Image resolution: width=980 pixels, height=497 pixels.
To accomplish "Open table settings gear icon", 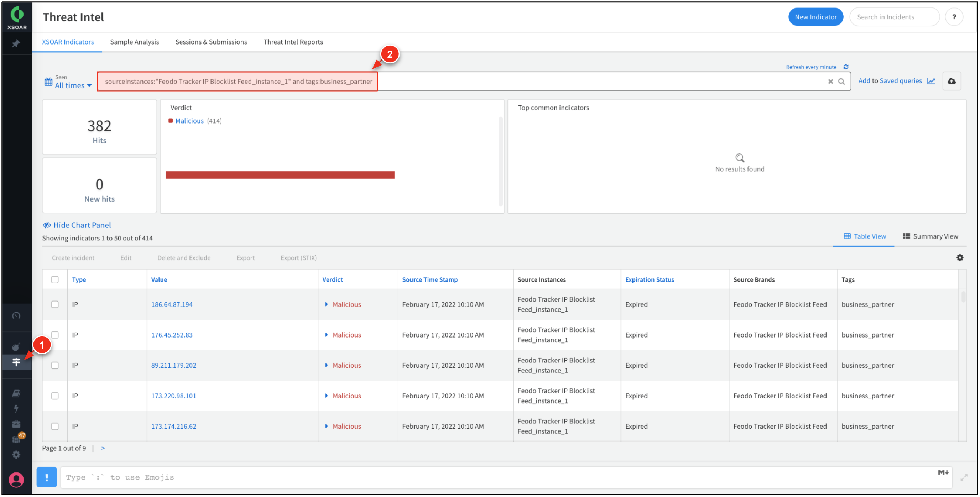I will [960, 258].
